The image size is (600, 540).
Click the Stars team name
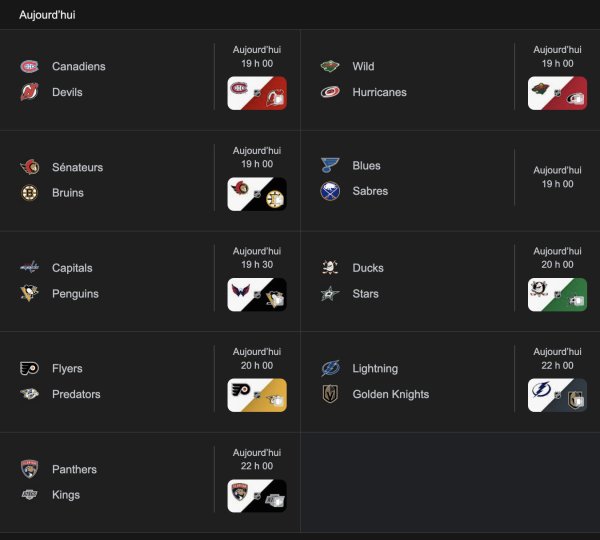tap(366, 294)
